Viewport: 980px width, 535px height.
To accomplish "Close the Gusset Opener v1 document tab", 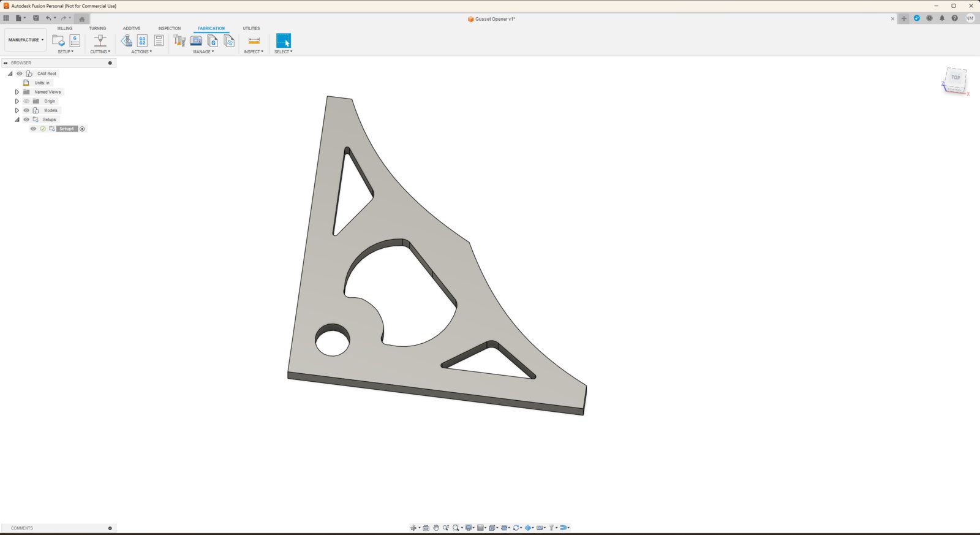I will click(x=892, y=18).
